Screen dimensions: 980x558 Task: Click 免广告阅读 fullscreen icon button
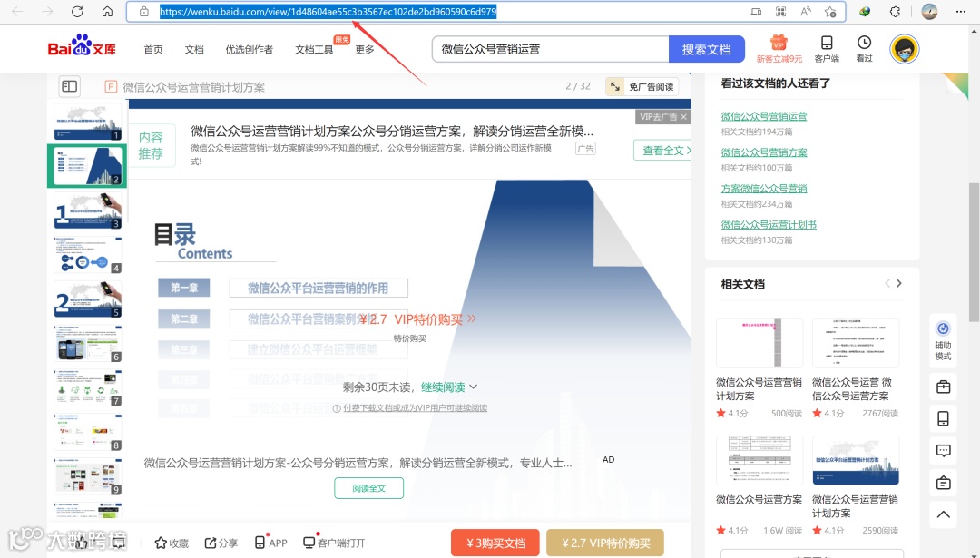(x=642, y=86)
